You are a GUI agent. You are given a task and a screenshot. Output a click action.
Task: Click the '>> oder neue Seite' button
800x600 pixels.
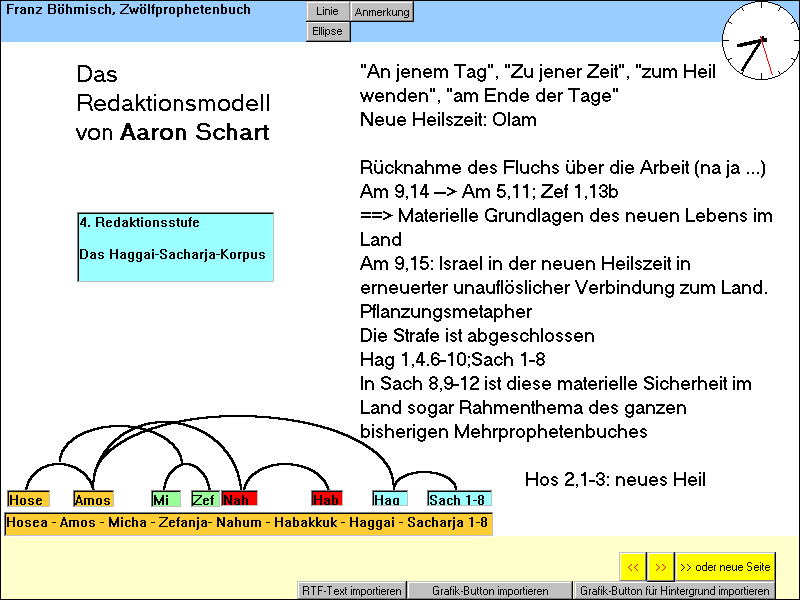click(725, 566)
